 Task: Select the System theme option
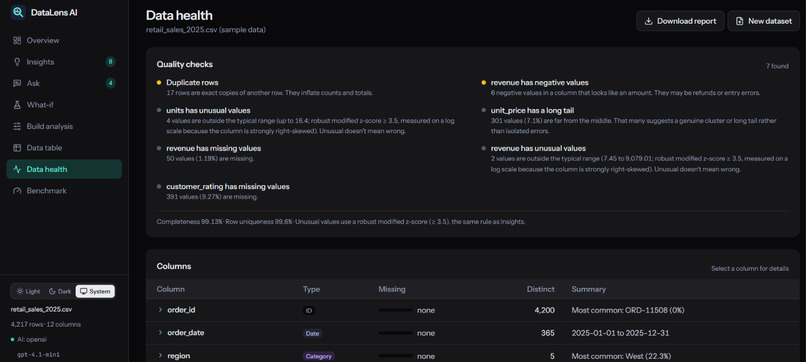[95, 292]
